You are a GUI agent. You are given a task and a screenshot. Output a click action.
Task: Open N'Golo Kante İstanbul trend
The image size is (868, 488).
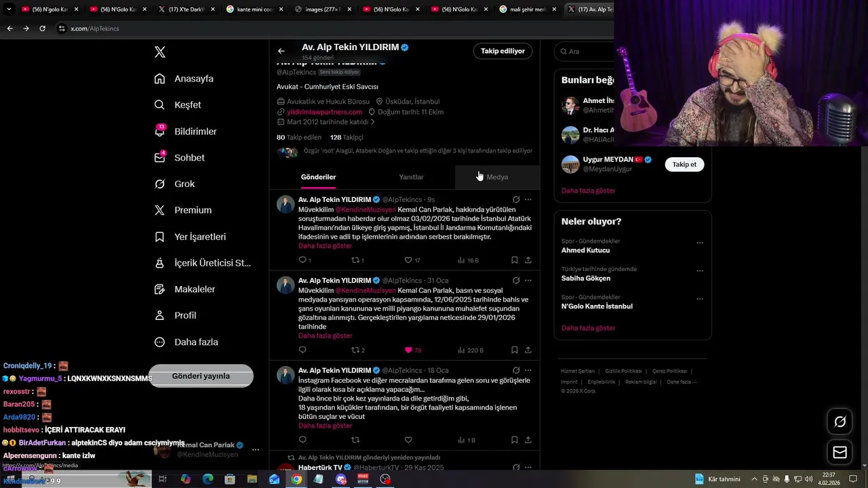coord(597,306)
